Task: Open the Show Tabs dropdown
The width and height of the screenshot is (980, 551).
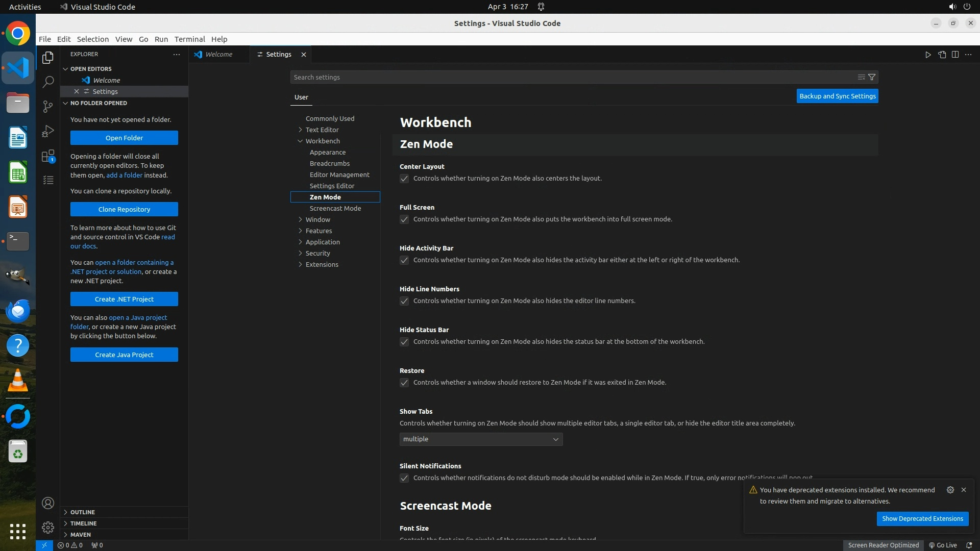Action: (x=481, y=439)
